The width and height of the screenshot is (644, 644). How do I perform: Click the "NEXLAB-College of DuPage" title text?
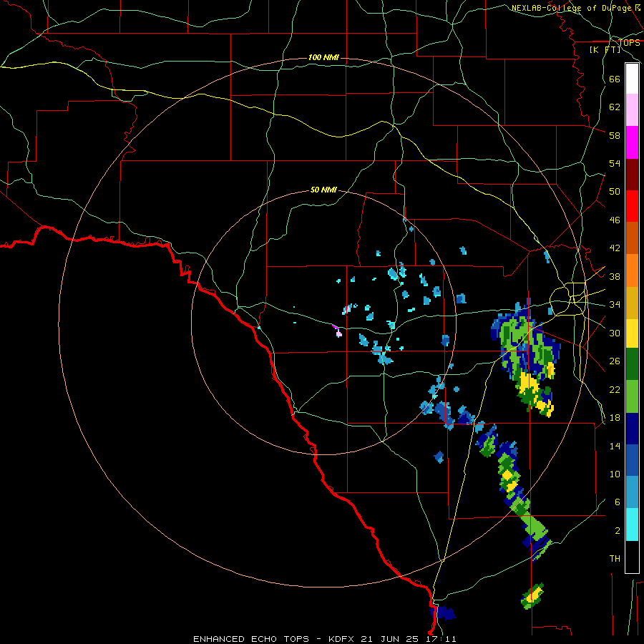(571, 8)
